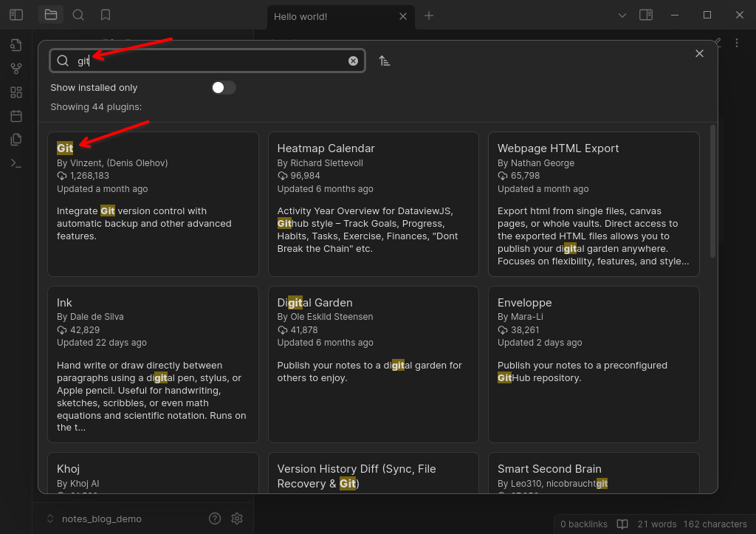Viewport: 756px width, 534px height.
Task: Open graph view icon in ribbon
Action: (x=16, y=69)
